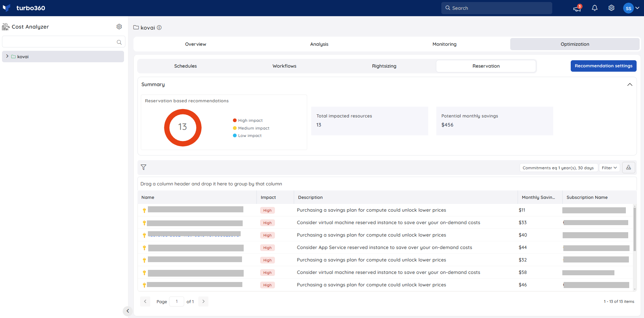Click the key icon in the $40 row
Screen dimensions: 644x318
144,235
